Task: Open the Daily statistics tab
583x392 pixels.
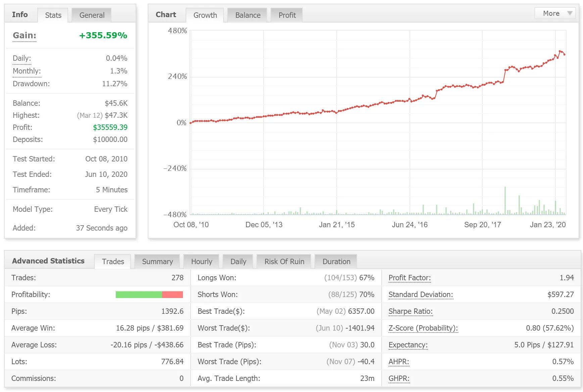Action: pyautogui.click(x=238, y=261)
